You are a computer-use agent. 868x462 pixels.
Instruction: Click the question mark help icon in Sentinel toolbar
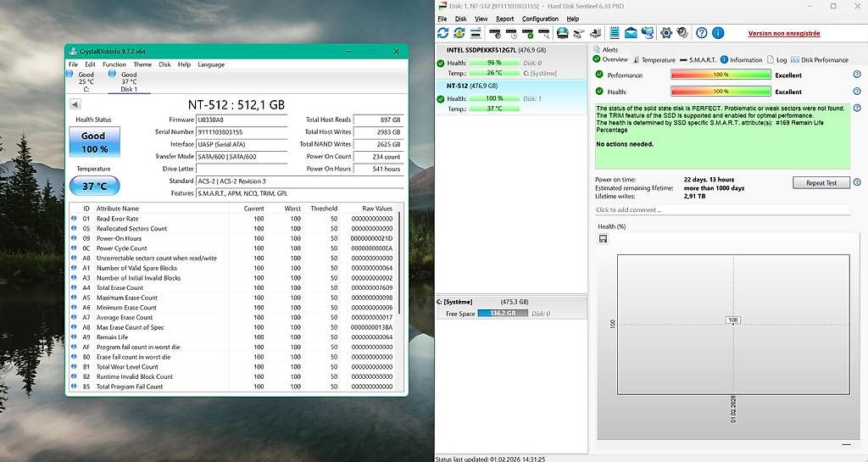click(x=701, y=33)
